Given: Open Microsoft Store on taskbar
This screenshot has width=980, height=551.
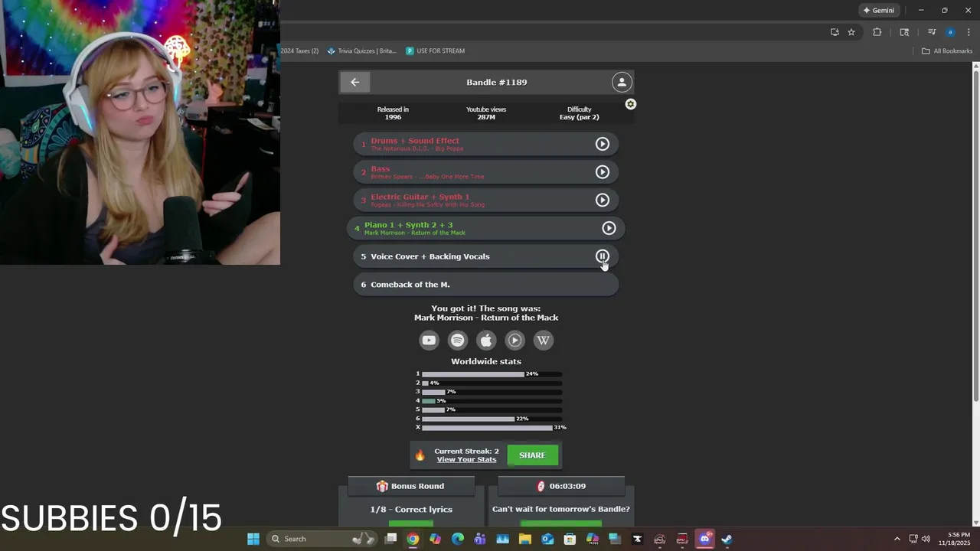Looking at the screenshot, I should coord(570,539).
